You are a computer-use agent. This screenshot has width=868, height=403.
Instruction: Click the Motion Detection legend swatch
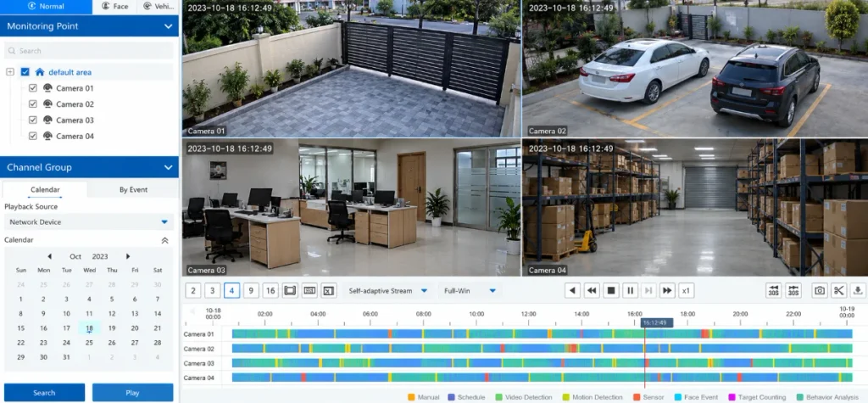[565, 397]
